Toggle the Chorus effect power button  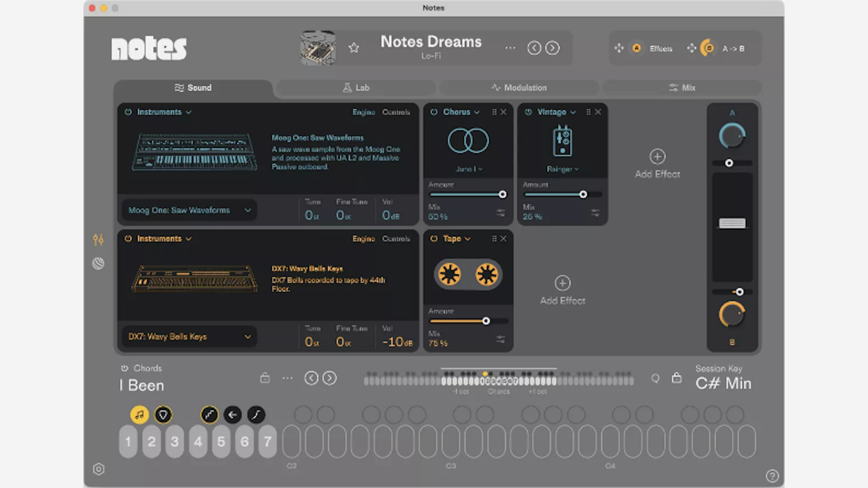(433, 112)
